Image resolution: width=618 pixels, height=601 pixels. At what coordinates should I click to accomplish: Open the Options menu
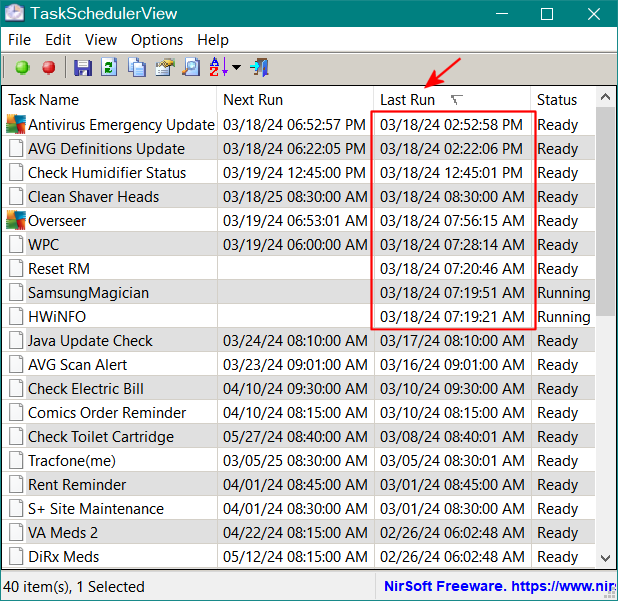point(157,40)
